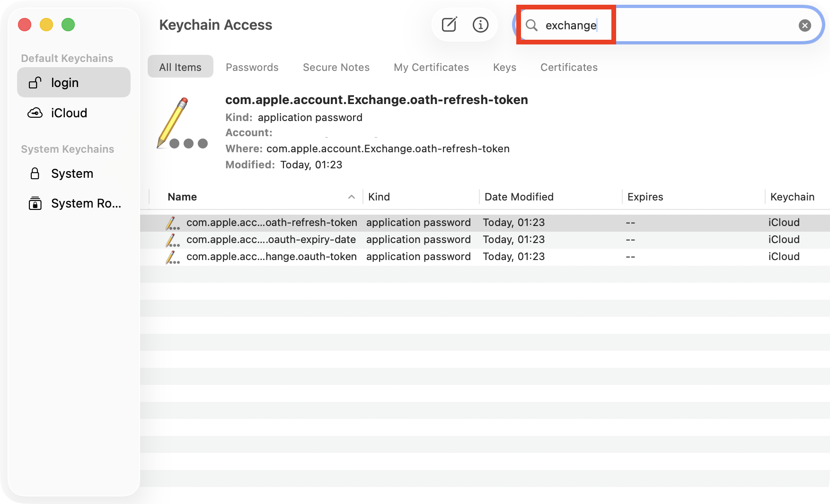
Task: Select the oauth-expiry-date keychain entry
Action: click(272, 239)
